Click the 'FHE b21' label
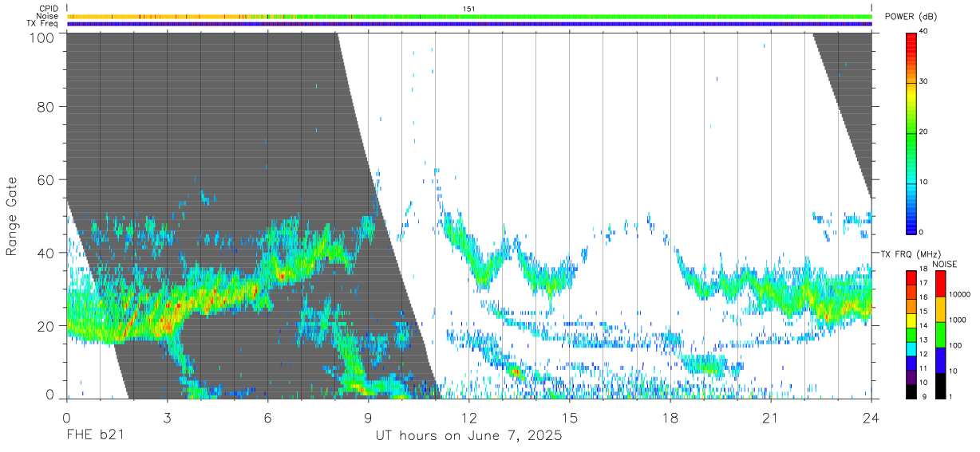This screenshot has width=980, height=452. [95, 436]
